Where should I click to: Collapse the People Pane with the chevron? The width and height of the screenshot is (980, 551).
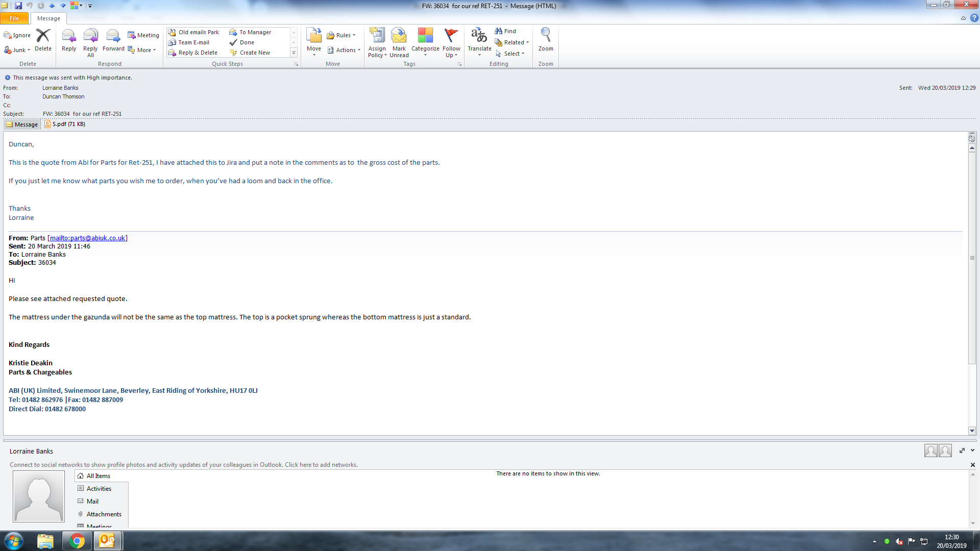(x=972, y=450)
